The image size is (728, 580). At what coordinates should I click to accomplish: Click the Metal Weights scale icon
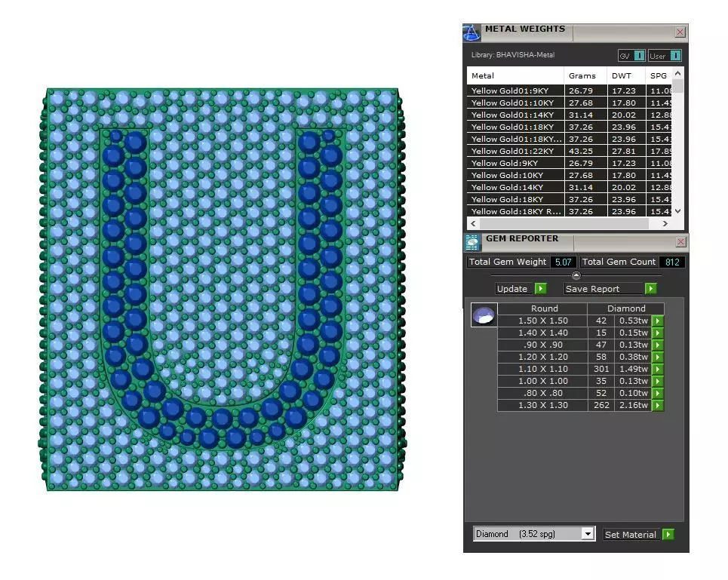(472, 33)
